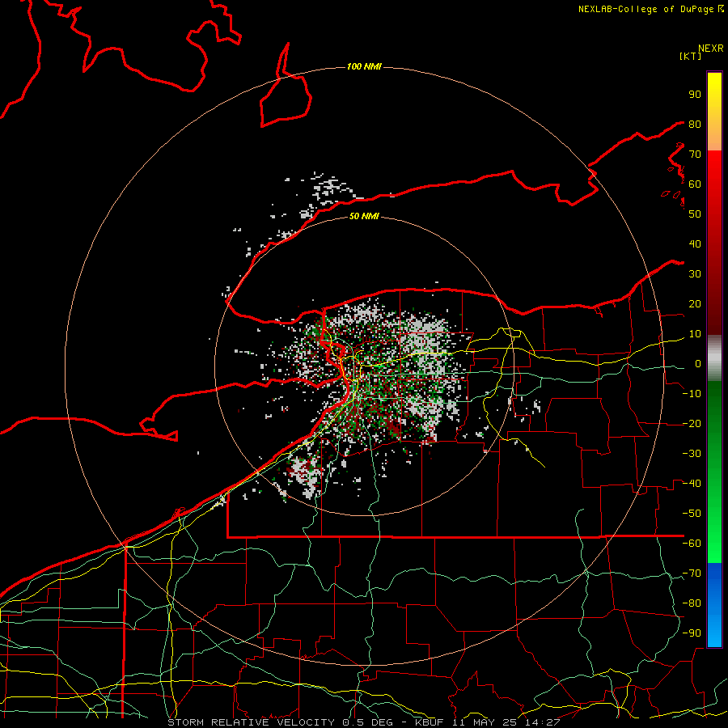
Task: Click the -20 knots scale label
Action: pos(692,423)
